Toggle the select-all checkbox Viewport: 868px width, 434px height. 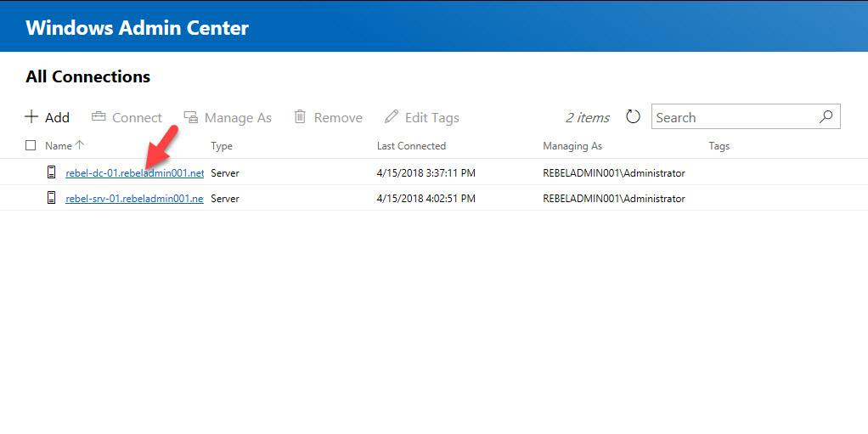(x=31, y=145)
